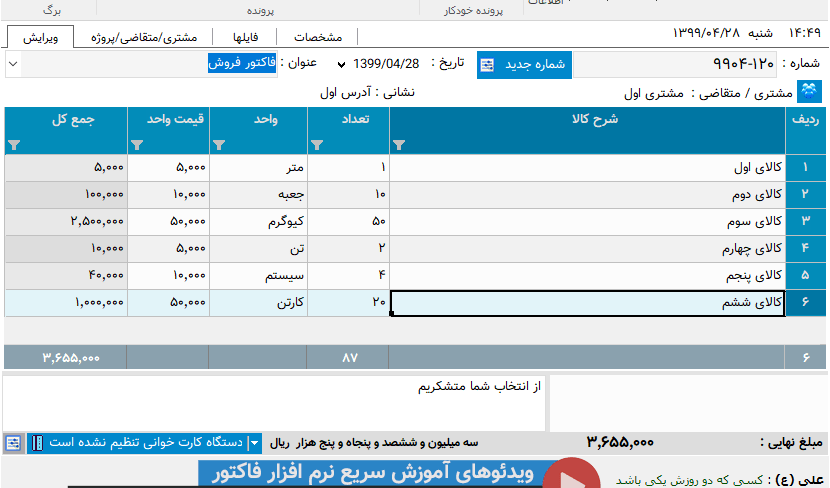
Task: Open the فایلها tab
Action: coord(245,37)
